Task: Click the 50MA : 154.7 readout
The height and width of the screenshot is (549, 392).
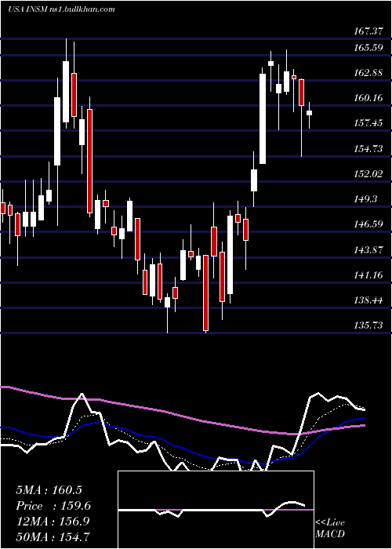Action: click(x=53, y=536)
